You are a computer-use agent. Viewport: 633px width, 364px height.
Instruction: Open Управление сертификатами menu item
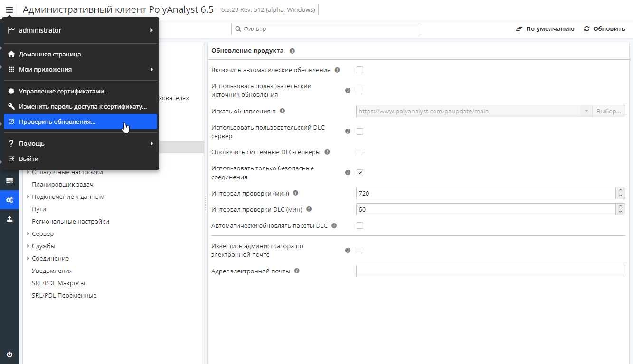pos(80,91)
